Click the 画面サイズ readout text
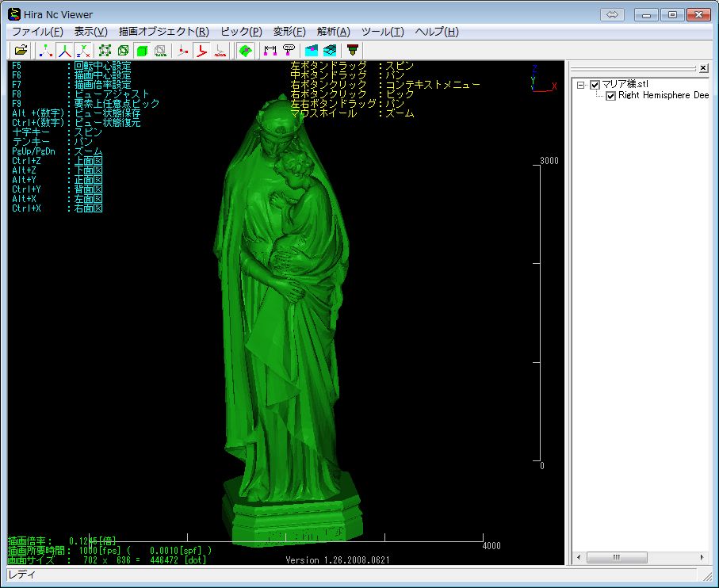The height and width of the screenshot is (588, 719). [x=107, y=560]
